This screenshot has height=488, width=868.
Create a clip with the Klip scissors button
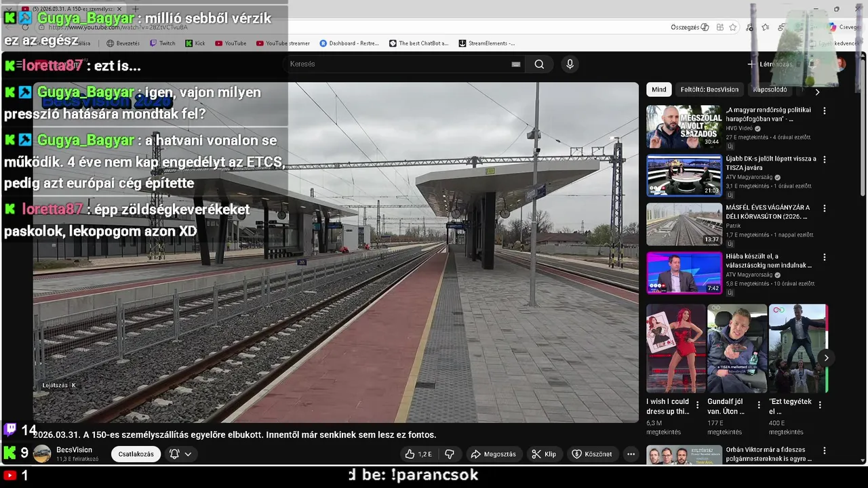544,454
